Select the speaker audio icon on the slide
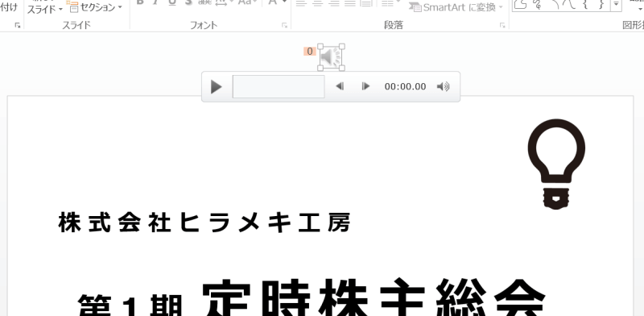The width and height of the screenshot is (644, 316). coord(331,57)
